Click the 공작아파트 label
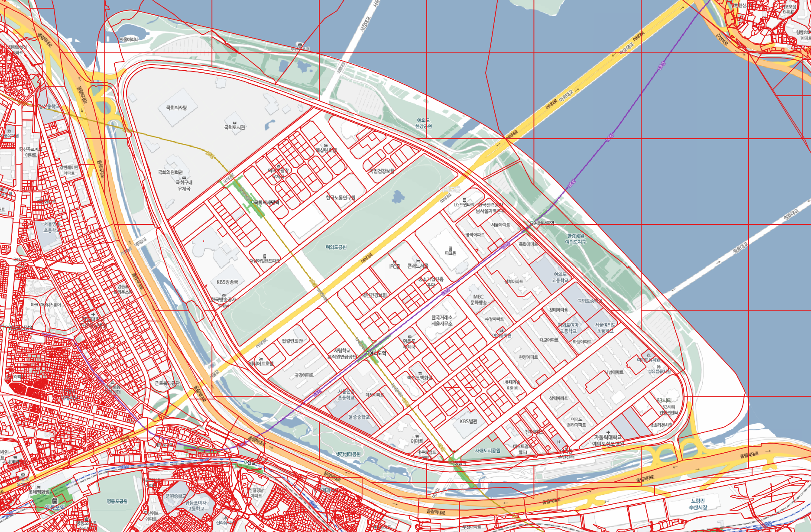The image size is (811, 532). coord(475,235)
